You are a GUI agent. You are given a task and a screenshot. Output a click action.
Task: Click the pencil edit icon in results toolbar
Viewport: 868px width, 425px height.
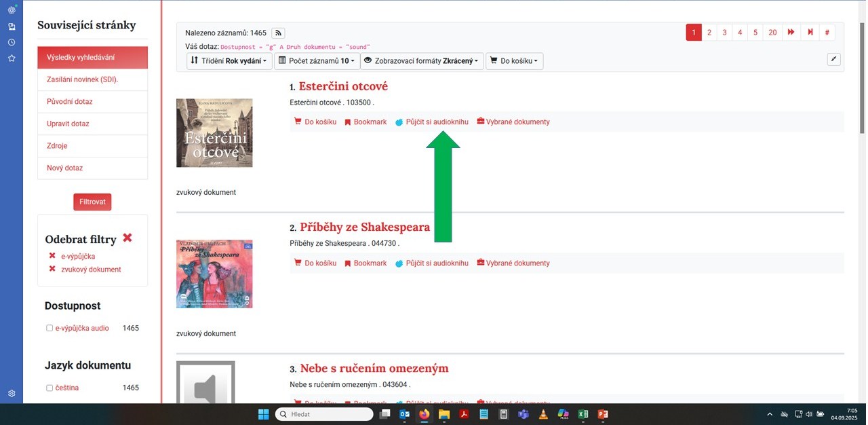[834, 60]
